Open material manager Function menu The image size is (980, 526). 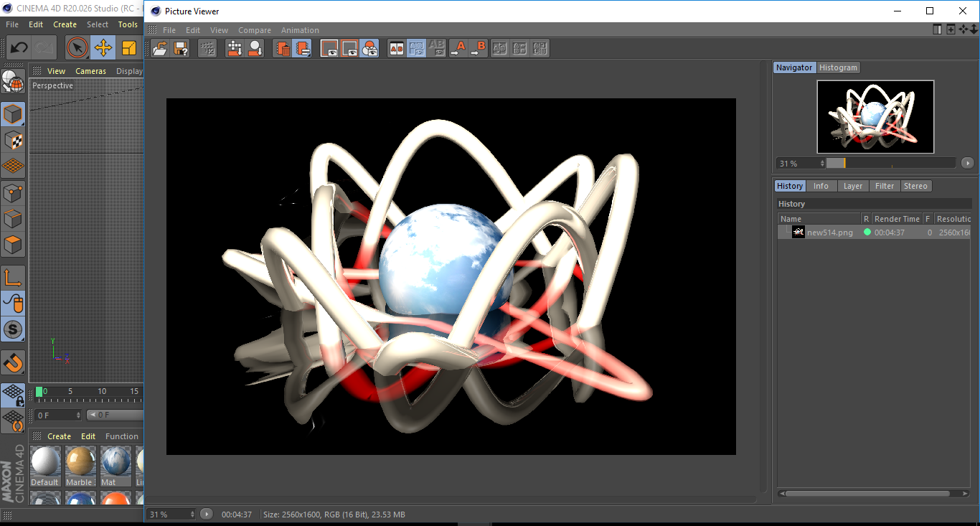[x=122, y=436]
